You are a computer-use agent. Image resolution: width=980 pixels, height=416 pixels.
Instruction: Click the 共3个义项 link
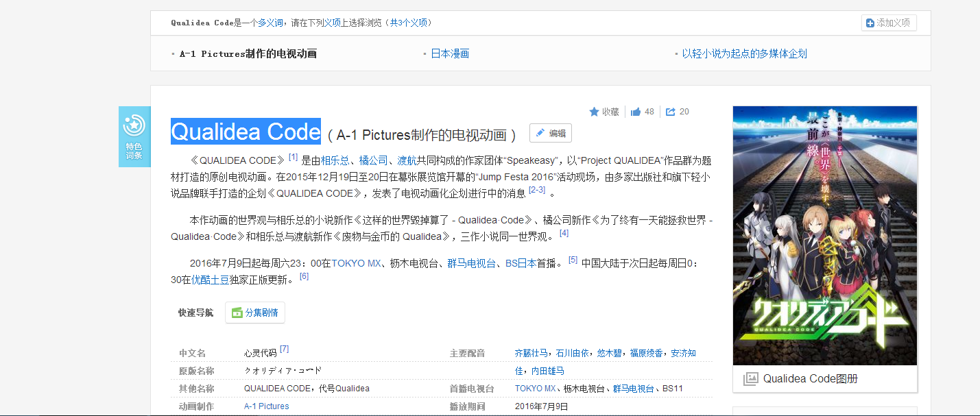[409, 23]
